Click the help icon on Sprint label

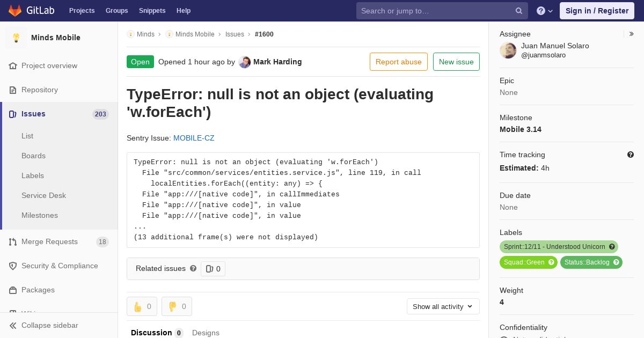612,247
